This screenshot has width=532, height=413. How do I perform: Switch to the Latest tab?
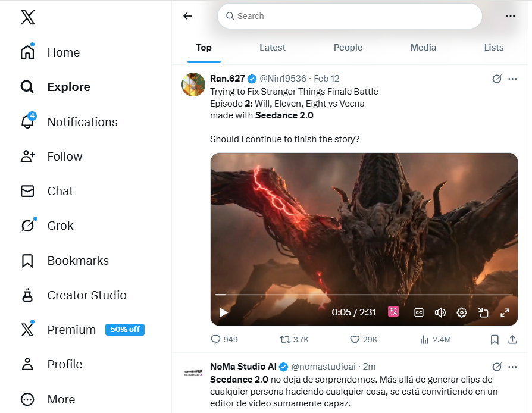[273, 48]
